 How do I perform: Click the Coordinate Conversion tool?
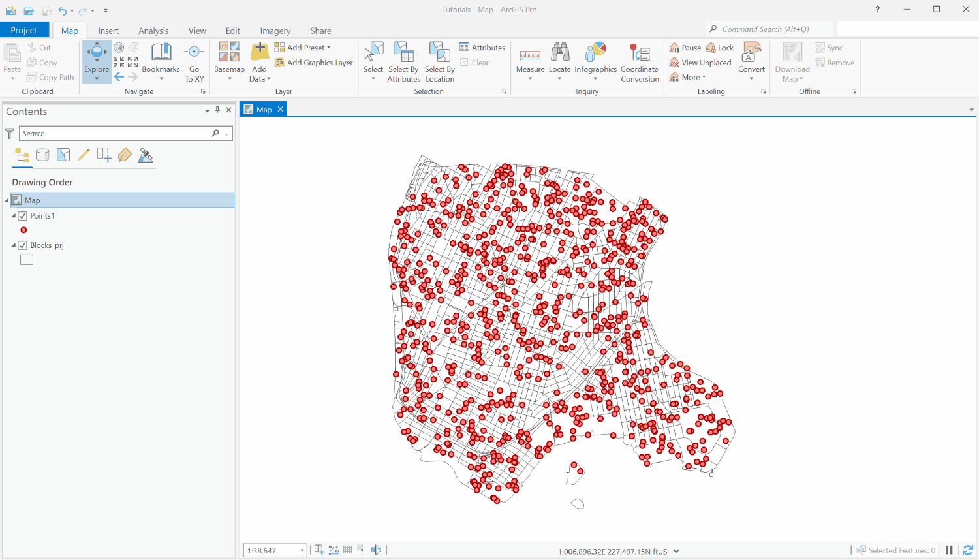coord(639,62)
